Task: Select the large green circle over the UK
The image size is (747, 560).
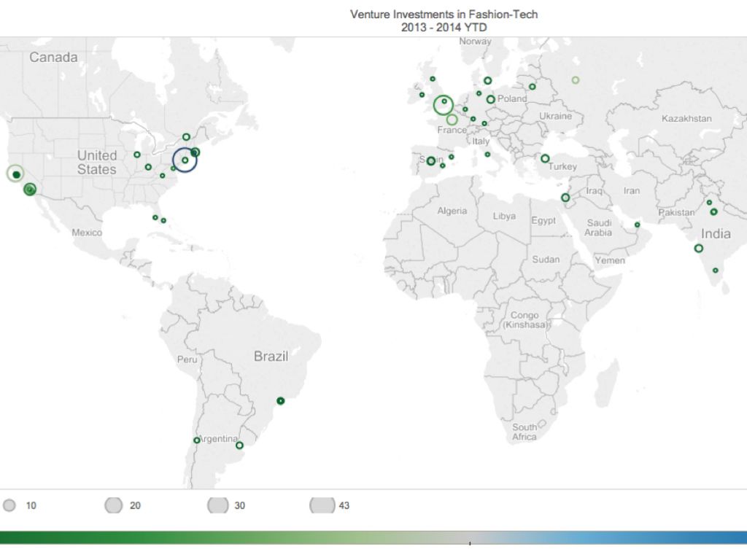Action: (444, 105)
